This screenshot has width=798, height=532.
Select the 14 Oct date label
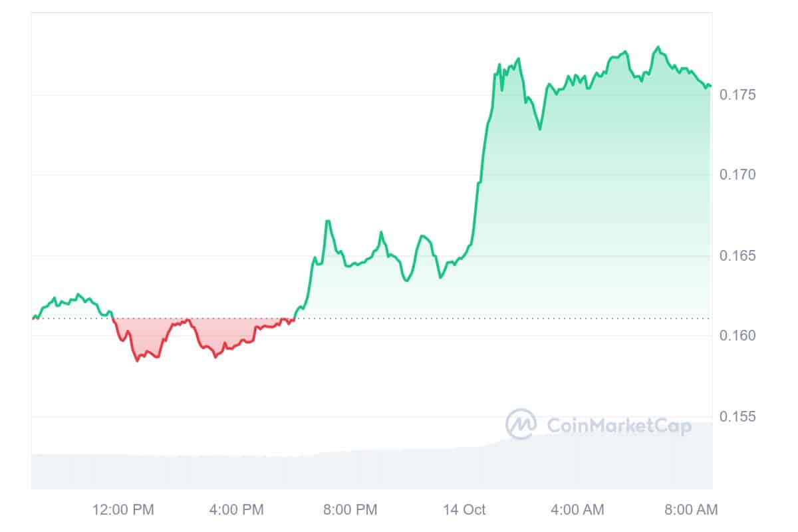(464, 510)
